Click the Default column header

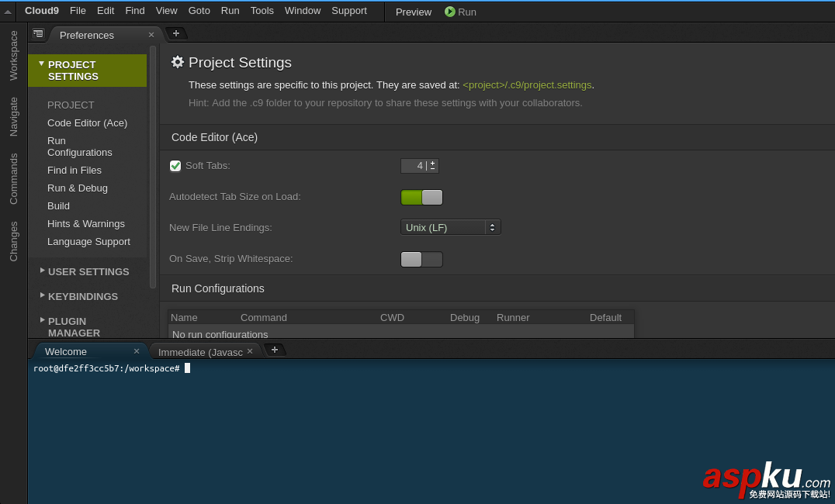605,317
